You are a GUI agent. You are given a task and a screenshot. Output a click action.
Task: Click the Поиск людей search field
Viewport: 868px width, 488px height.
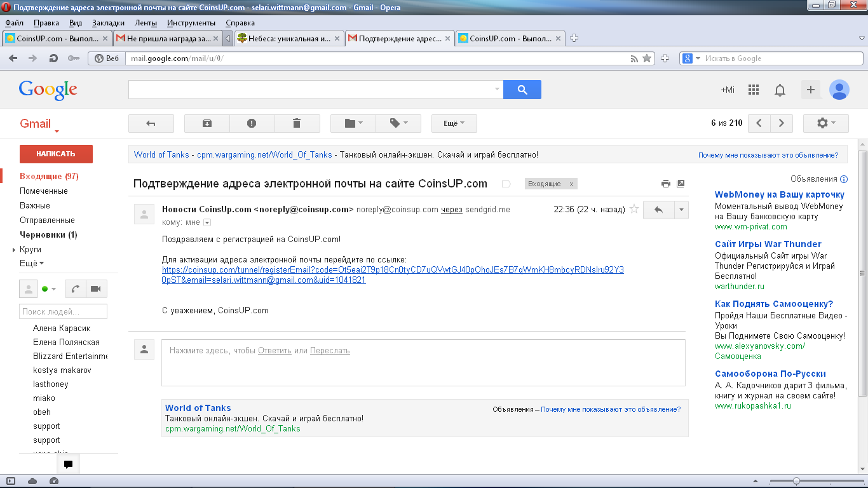pos(63,311)
